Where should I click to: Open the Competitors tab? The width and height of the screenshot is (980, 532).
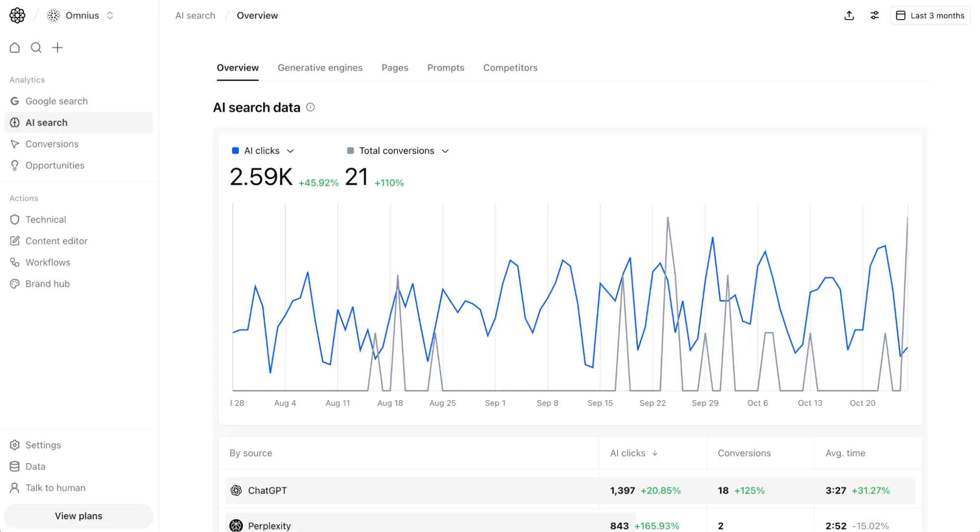(x=510, y=68)
